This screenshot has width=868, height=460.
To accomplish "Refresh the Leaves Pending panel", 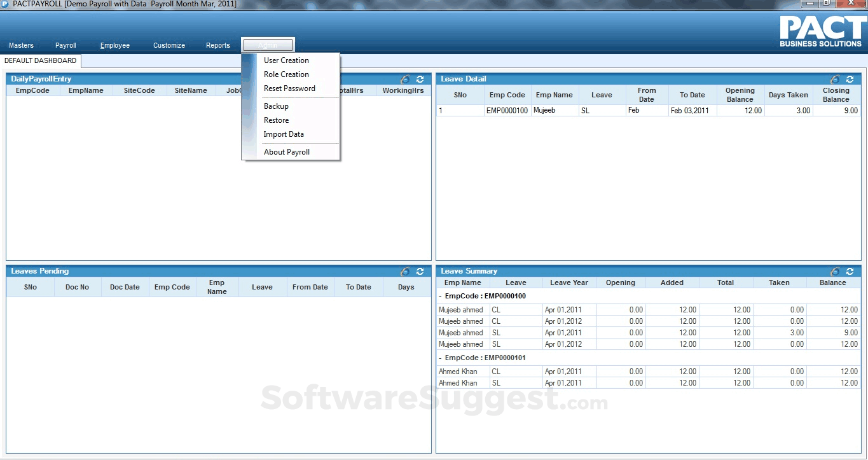I will [420, 272].
